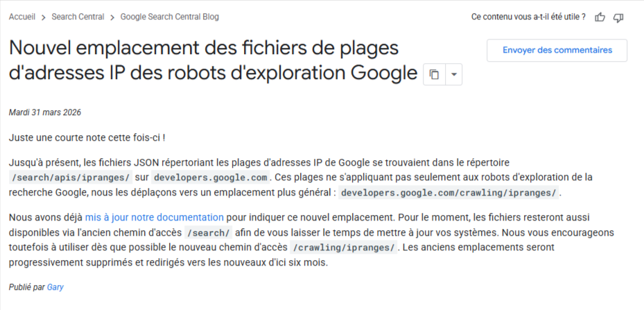Click the copy page icon beside the title

coord(434,75)
